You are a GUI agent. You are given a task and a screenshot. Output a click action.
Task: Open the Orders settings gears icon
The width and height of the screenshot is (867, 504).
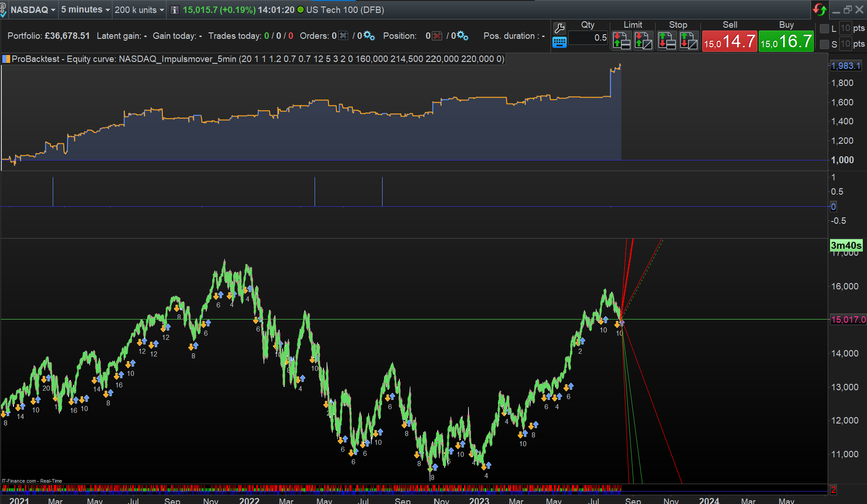(x=369, y=36)
